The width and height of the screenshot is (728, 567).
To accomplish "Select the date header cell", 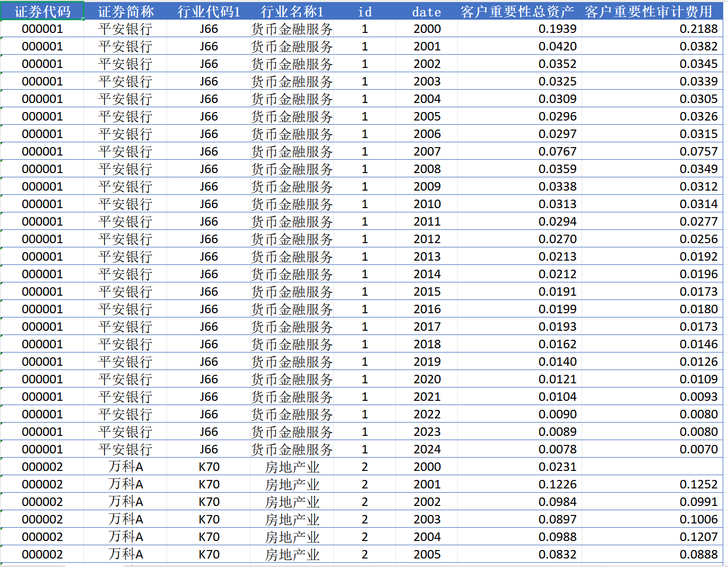I will tap(427, 11).
